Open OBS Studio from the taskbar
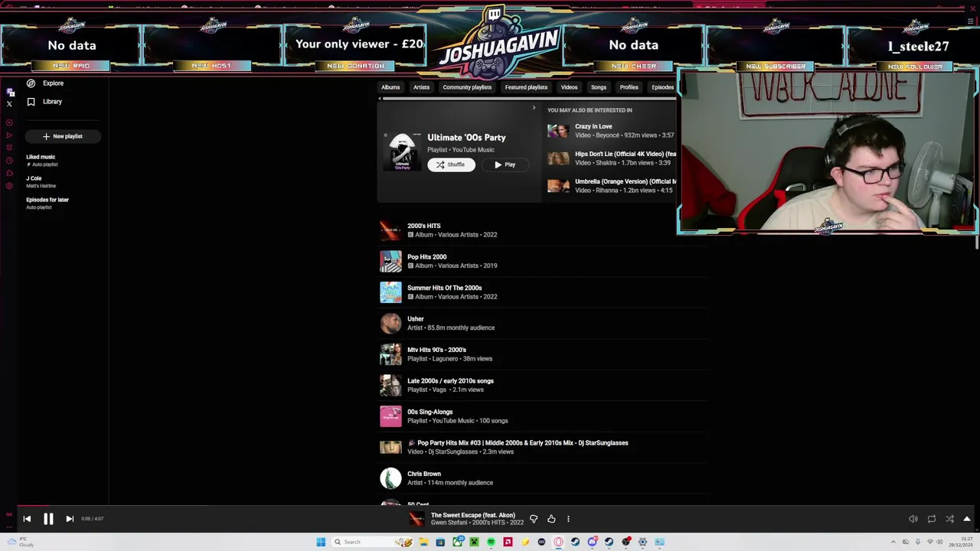The image size is (980, 551). click(x=626, y=542)
